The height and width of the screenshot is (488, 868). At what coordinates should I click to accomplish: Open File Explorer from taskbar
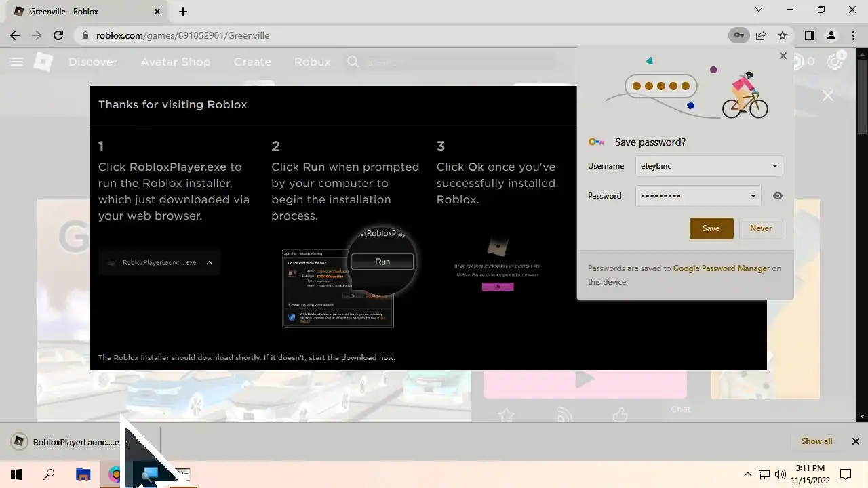click(83, 474)
